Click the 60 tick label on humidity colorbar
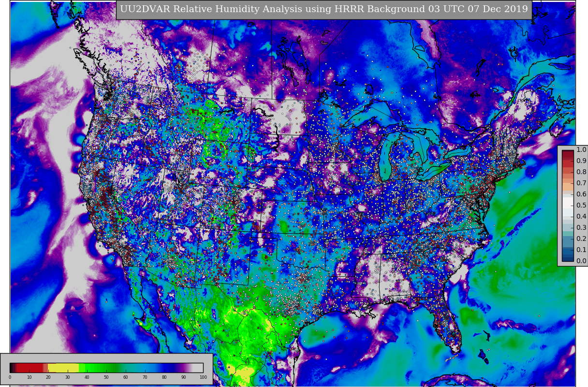Viewport: 588px width, 387px height. coord(126,377)
